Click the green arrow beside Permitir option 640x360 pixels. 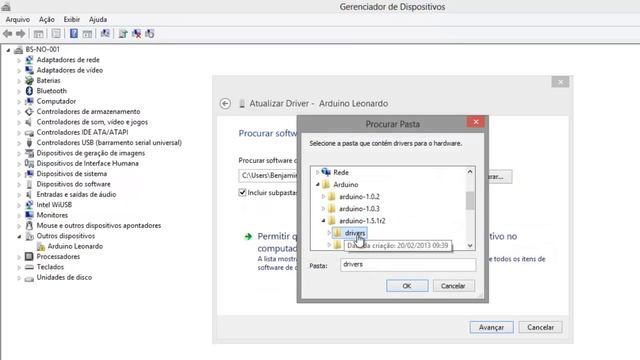click(x=248, y=236)
